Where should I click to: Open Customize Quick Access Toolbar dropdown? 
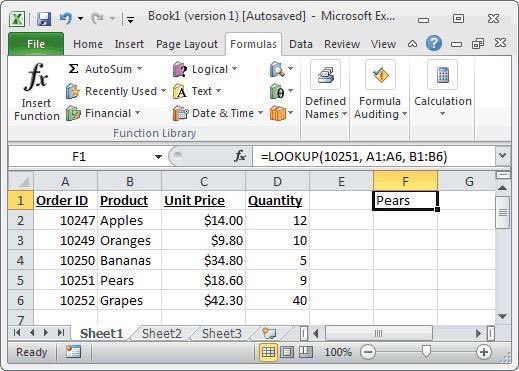(x=130, y=19)
